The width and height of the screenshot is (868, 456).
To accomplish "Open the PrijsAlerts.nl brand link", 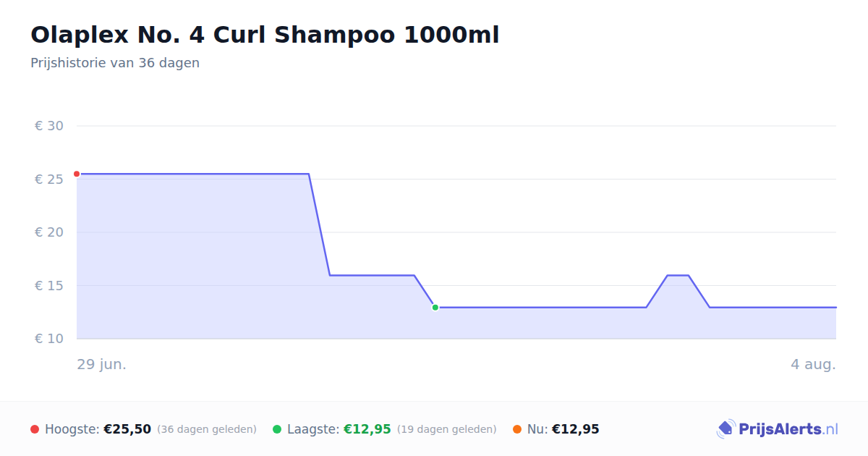I will pyautogui.click(x=777, y=429).
